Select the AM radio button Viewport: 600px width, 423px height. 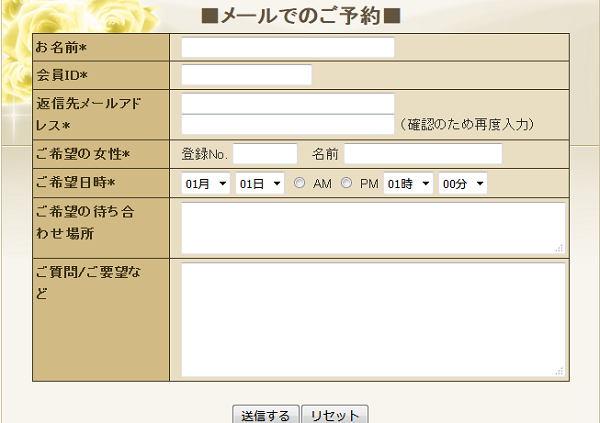[x=299, y=184]
